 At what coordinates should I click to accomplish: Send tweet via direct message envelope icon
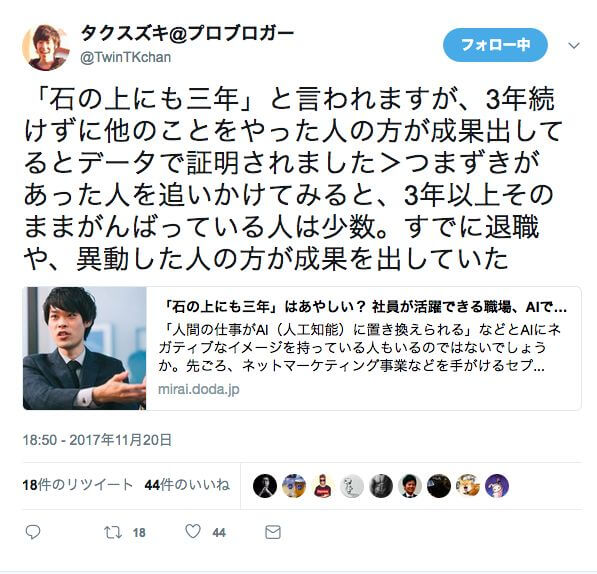pyautogui.click(x=273, y=532)
